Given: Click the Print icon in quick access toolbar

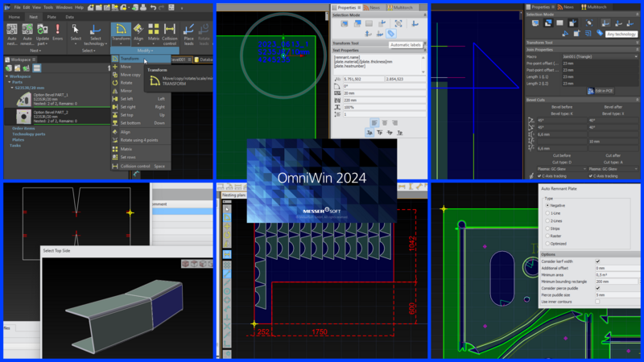Looking at the screenshot, I should click(143, 7).
